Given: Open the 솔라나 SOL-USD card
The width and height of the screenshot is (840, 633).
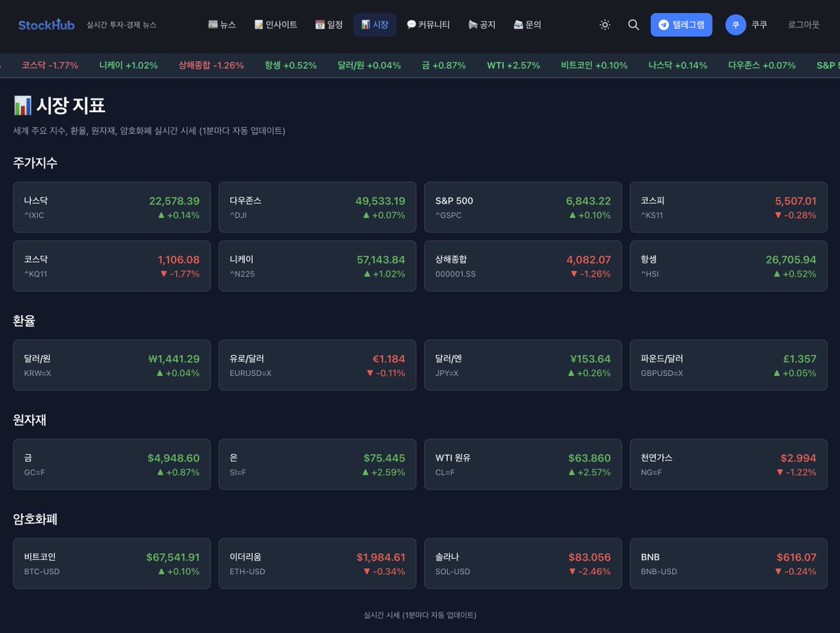Looking at the screenshot, I should [523, 564].
